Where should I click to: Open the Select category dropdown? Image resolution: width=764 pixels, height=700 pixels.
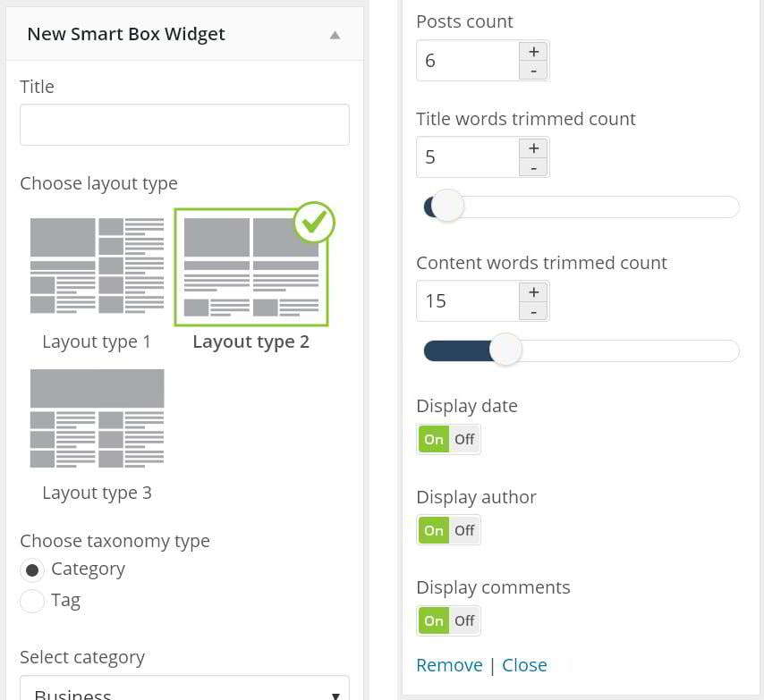(184, 691)
